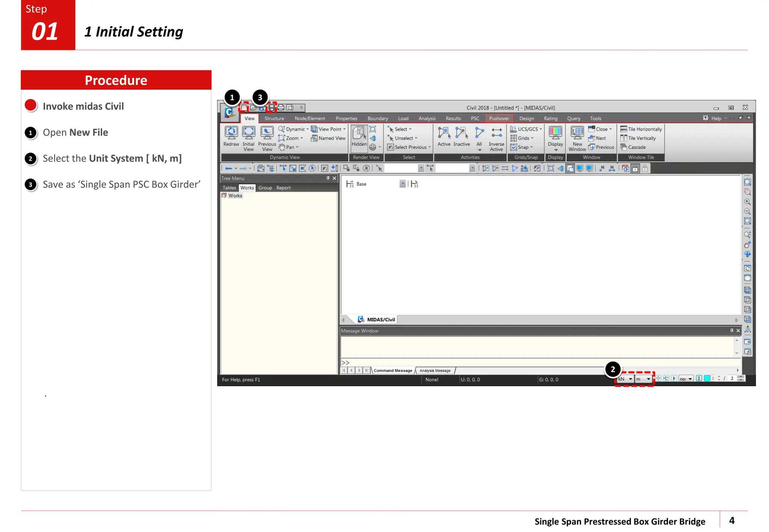Screen dimensions: 769x532
Task: Click the Display options icon
Action: click(x=555, y=133)
